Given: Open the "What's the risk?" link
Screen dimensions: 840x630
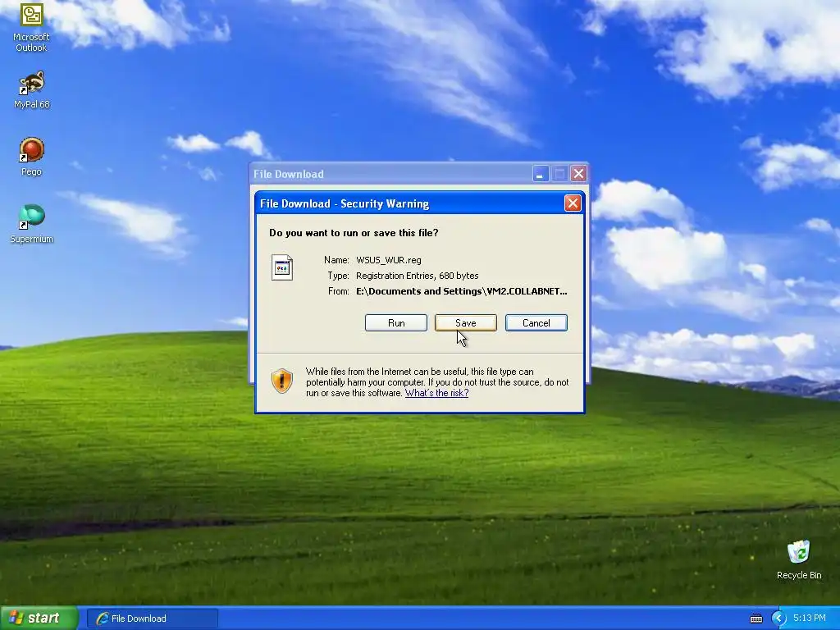Looking at the screenshot, I should point(436,393).
